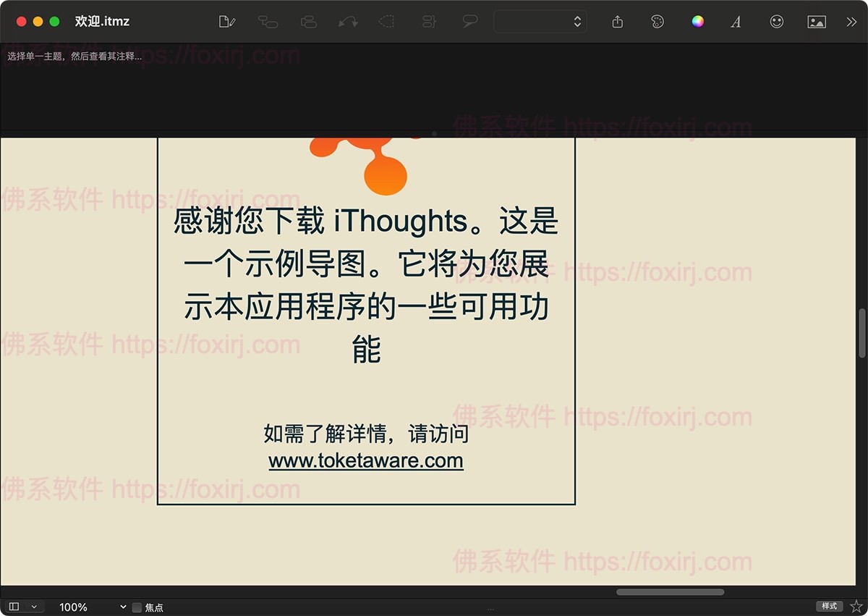
Task: Click the add relationship arrow icon
Action: point(348,22)
